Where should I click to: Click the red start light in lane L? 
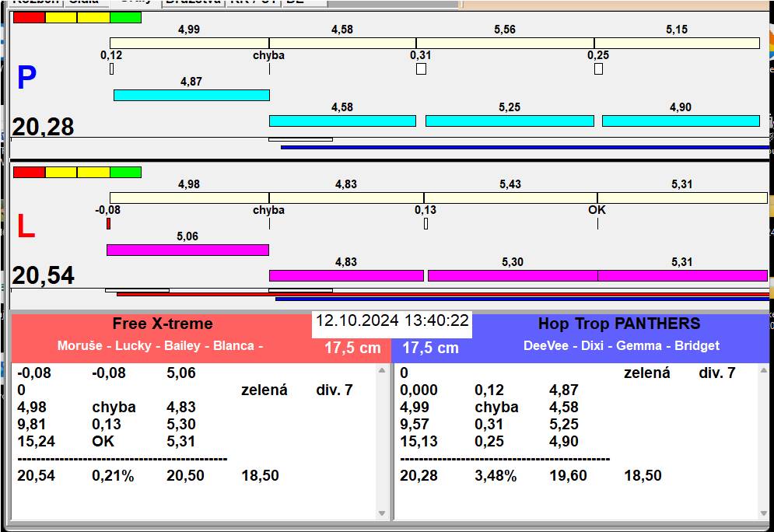click(29, 172)
